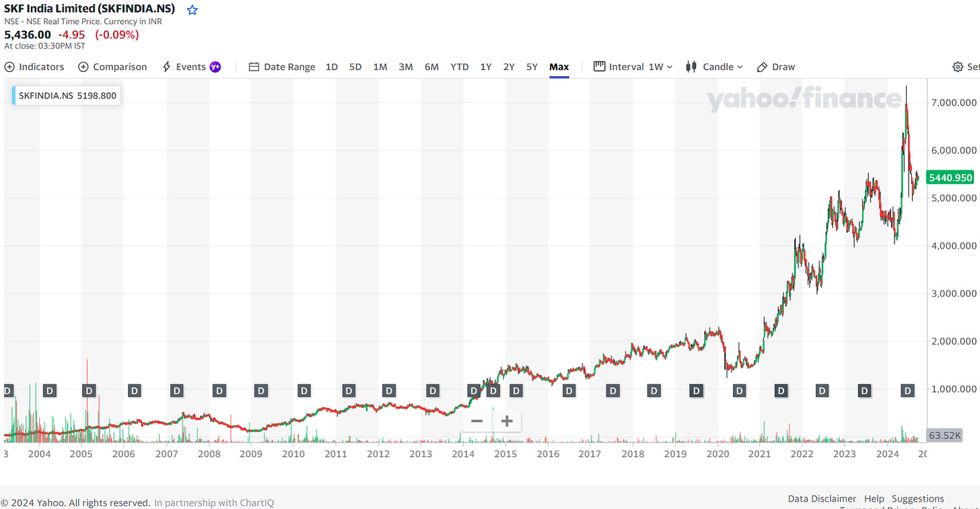The image size is (980, 509).
Task: Open the Date Range calendar icon
Action: [254, 67]
